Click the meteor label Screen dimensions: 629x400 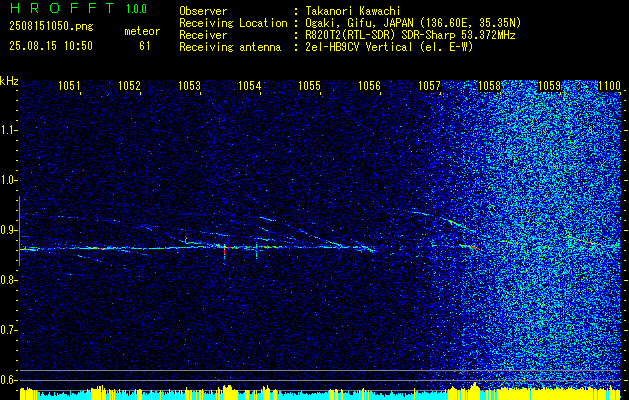[x=142, y=31]
